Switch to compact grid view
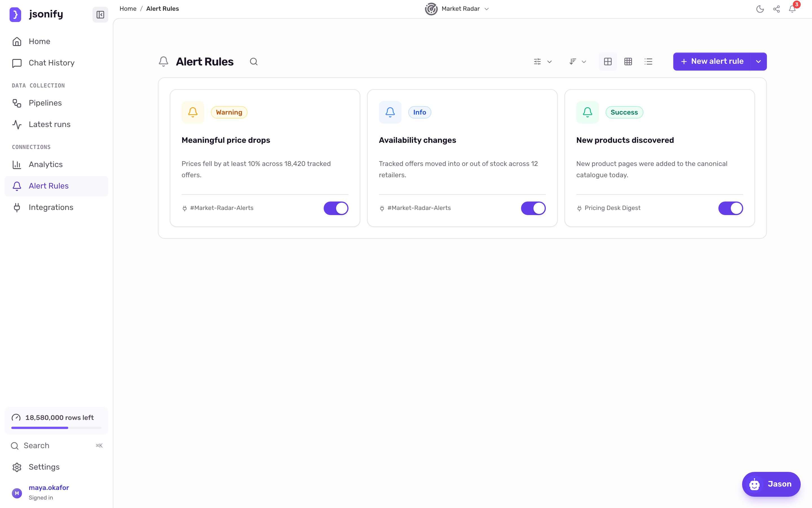The height and width of the screenshot is (508, 812). (628, 62)
